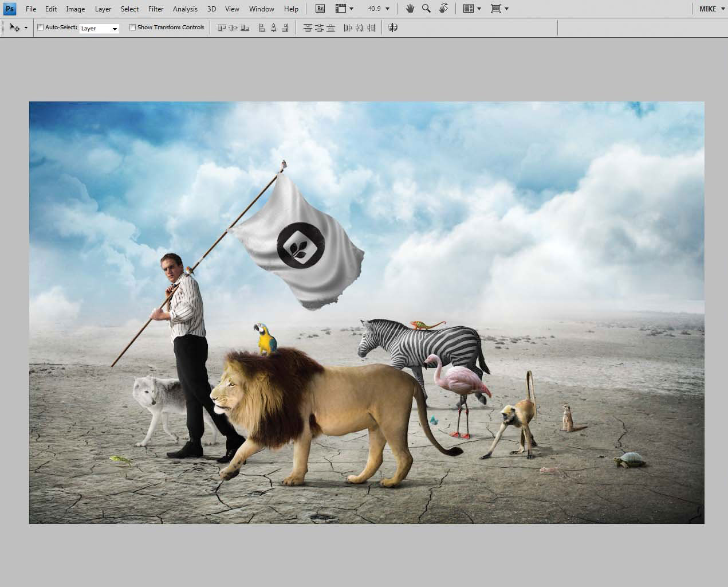The width and height of the screenshot is (728, 587).
Task: Select the Hand tool in application bar
Action: 410,9
